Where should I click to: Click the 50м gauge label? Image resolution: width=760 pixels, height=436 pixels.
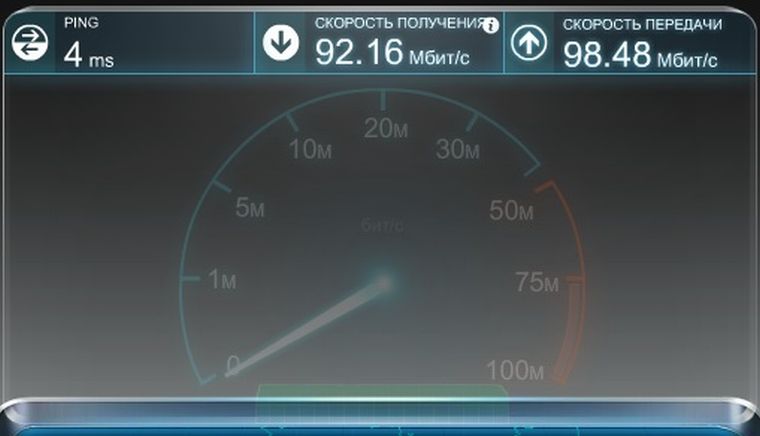tap(511, 210)
